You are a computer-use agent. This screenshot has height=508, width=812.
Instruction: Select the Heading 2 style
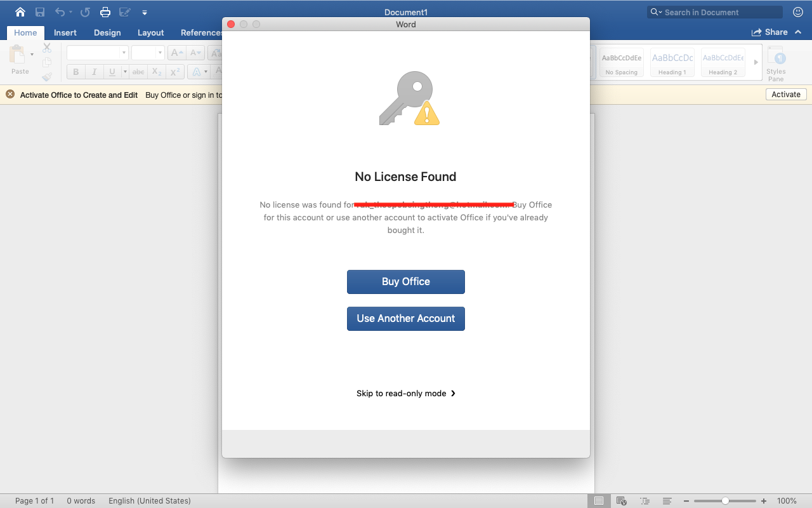(x=723, y=62)
